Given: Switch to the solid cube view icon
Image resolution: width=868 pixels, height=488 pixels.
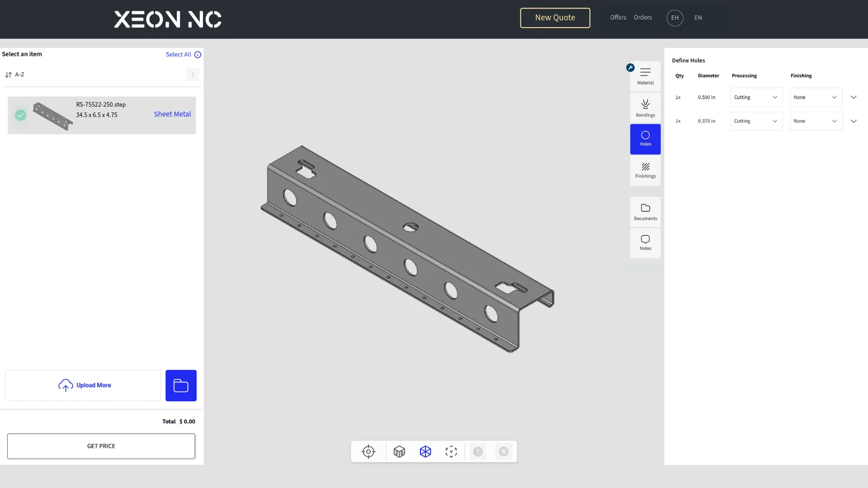Looking at the screenshot, I should 399,452.
